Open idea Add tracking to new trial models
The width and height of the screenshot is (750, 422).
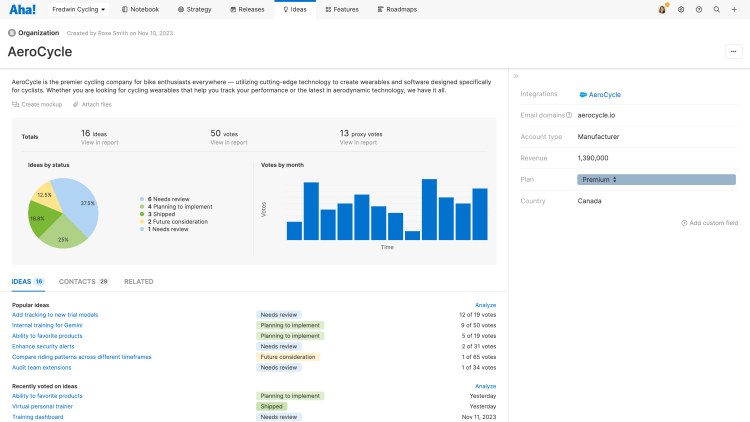point(55,315)
